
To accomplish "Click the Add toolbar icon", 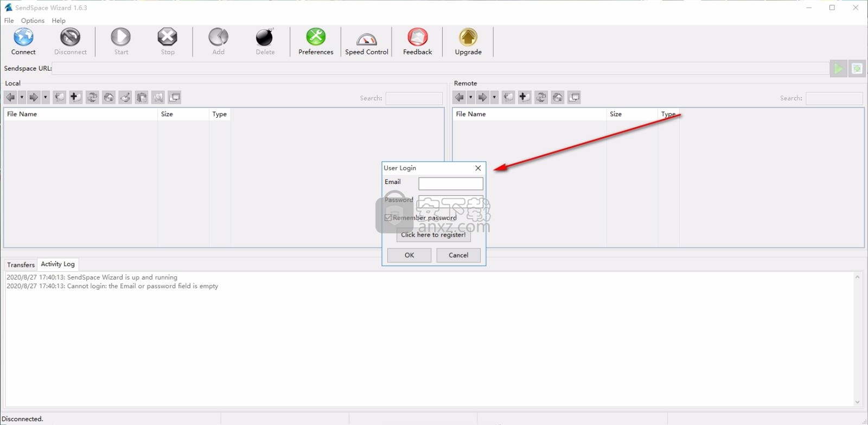I will point(218,37).
